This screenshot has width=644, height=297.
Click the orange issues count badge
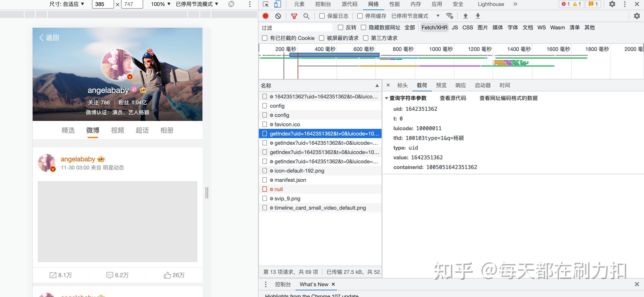point(593,4)
